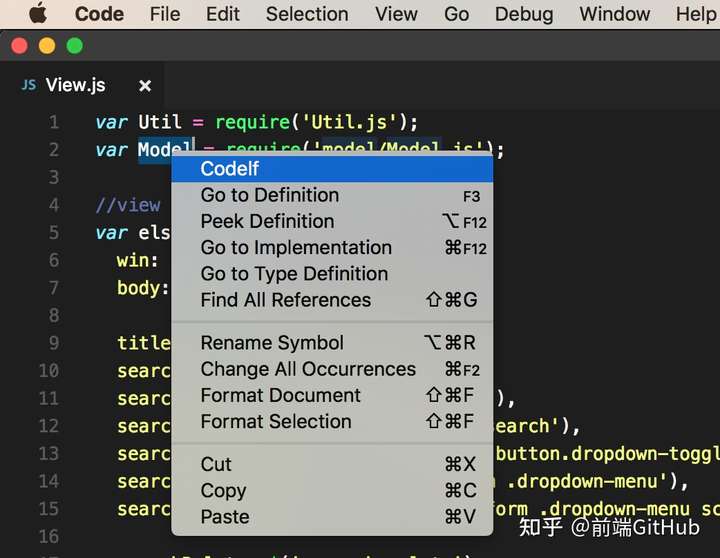Click the JS file icon on View.js tab

(x=29, y=85)
